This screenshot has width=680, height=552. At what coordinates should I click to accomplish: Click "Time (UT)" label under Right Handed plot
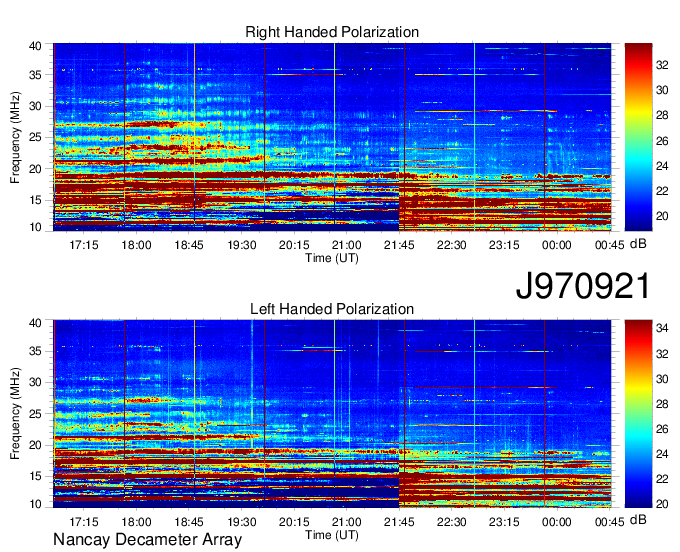tap(332, 258)
